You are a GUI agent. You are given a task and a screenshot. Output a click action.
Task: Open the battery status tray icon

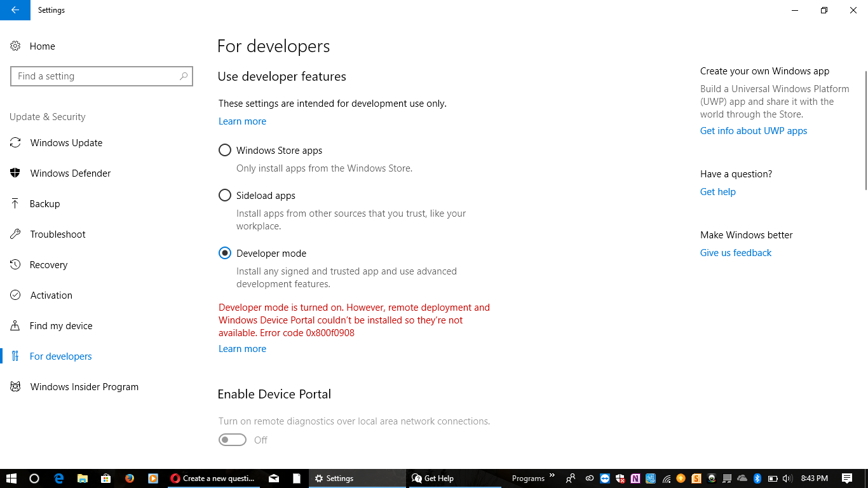tap(773, 478)
